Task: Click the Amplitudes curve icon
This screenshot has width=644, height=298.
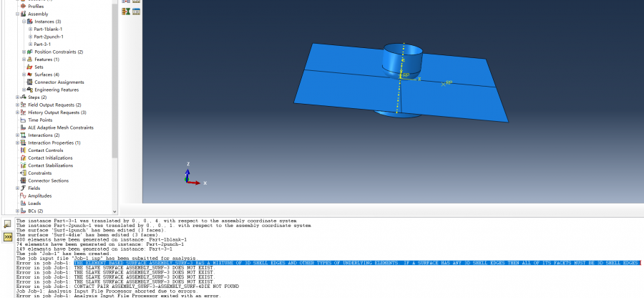Action: coord(23,196)
